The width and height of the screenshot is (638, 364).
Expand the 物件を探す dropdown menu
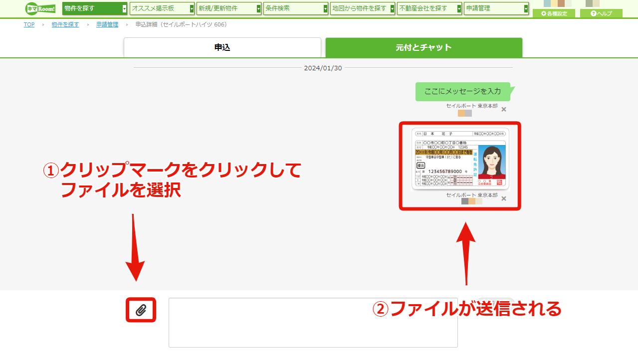(95, 8)
